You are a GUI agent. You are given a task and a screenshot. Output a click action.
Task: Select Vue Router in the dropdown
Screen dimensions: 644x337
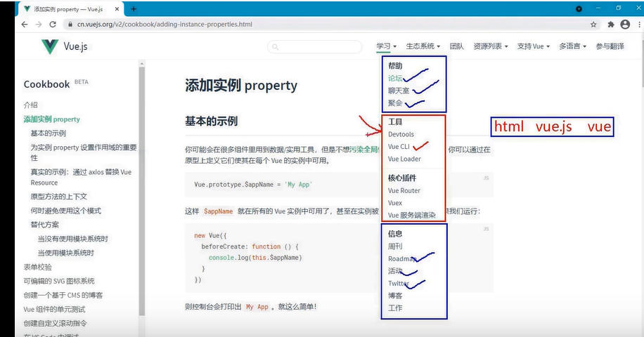click(404, 190)
